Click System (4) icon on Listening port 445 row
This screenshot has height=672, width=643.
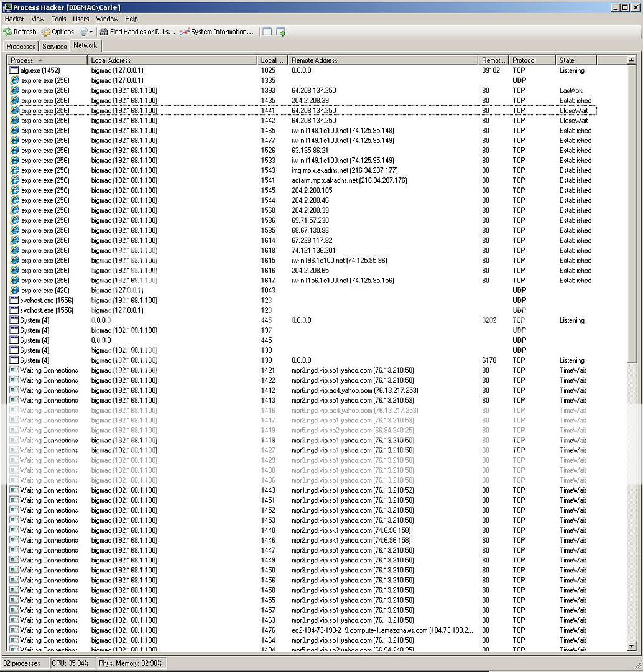14,320
